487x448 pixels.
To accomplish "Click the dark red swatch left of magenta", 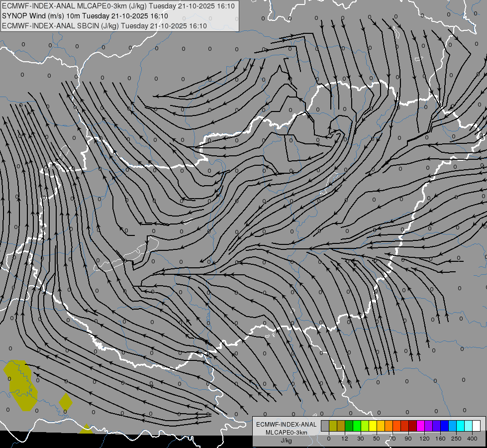I will pyautogui.click(x=413, y=426).
